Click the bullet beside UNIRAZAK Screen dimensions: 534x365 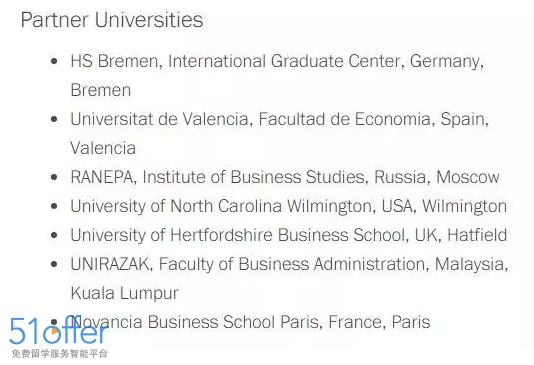coord(54,264)
